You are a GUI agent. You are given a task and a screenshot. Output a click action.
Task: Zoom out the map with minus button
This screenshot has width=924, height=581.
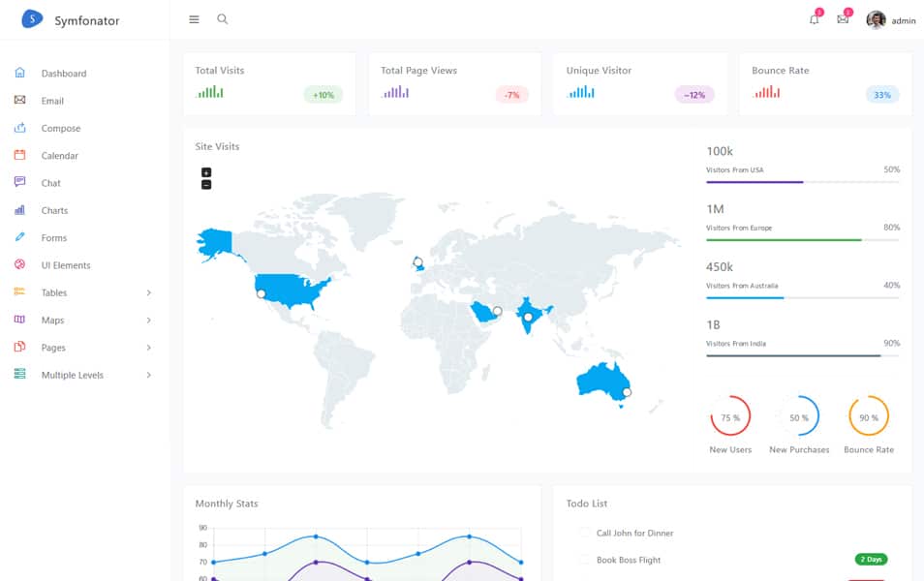coord(206,185)
